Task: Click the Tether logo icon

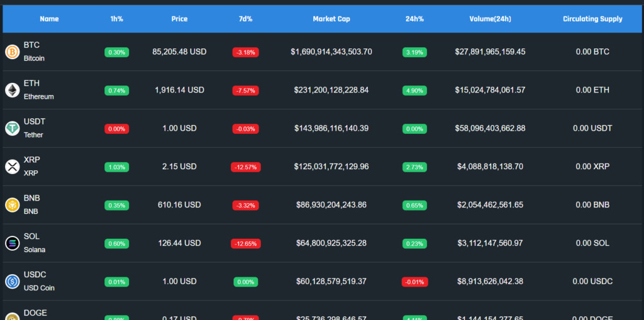Action: [x=13, y=128]
